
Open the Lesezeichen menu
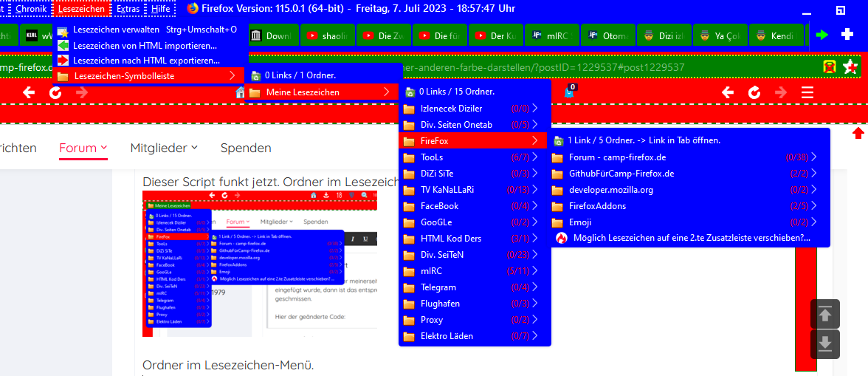point(81,9)
